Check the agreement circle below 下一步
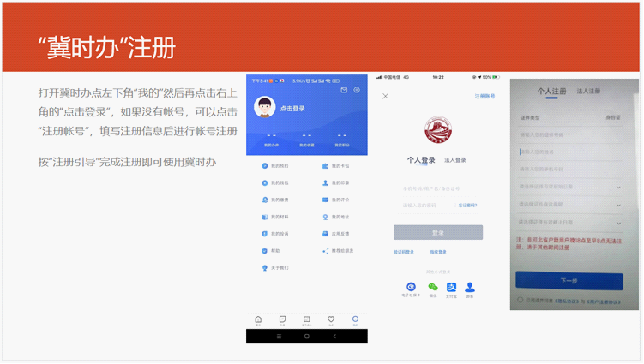Viewport: 644px width, 364px height. point(520,300)
